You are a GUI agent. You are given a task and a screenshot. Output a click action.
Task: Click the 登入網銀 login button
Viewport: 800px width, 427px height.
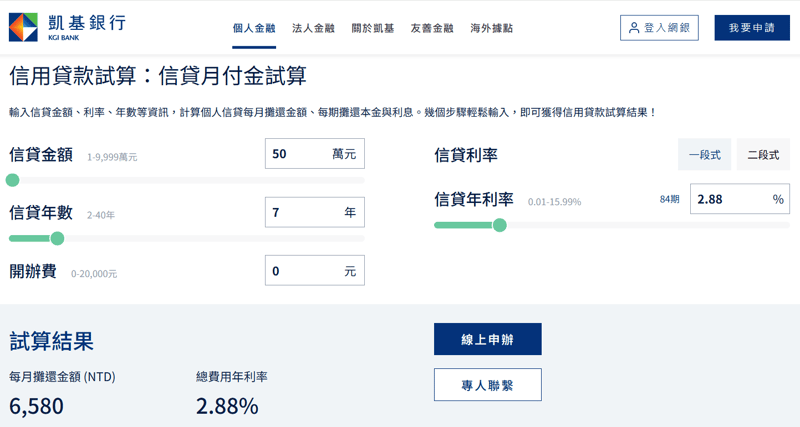point(659,28)
